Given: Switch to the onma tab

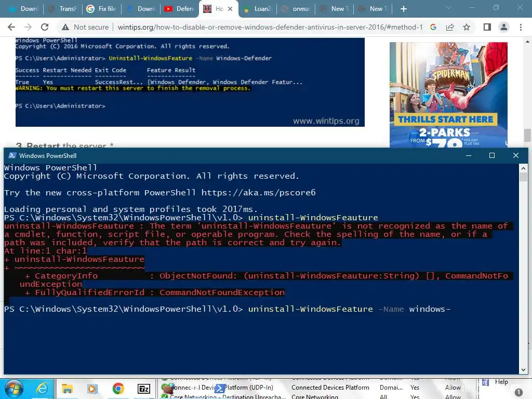Looking at the screenshot, I should pyautogui.click(x=296, y=9).
